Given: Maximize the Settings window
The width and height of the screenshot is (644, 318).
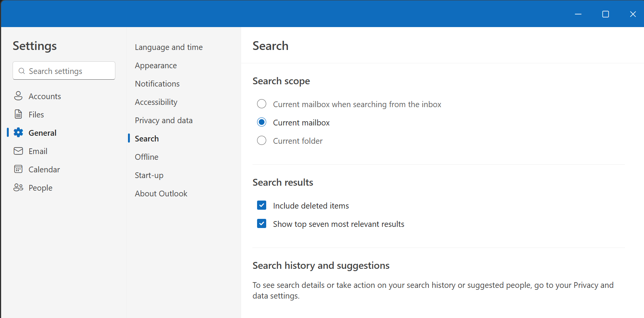Looking at the screenshot, I should pyautogui.click(x=605, y=14).
